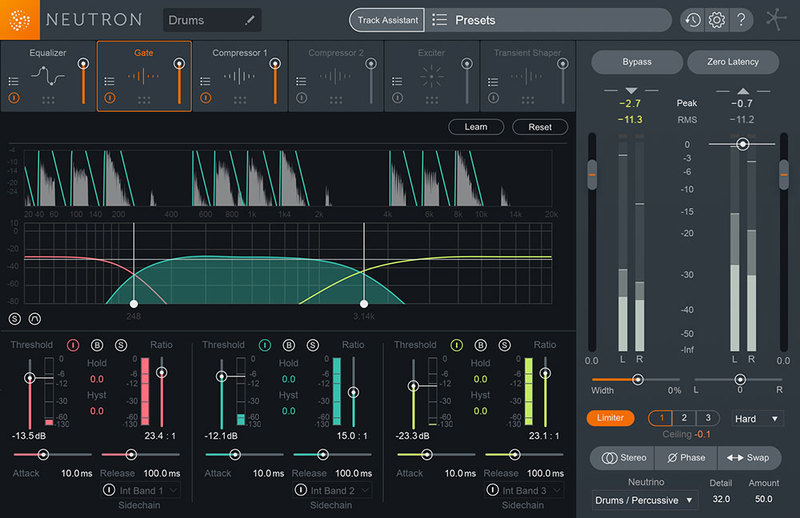The image size is (800, 518).
Task: Toggle the Equalizer module power button
Action: [14, 98]
